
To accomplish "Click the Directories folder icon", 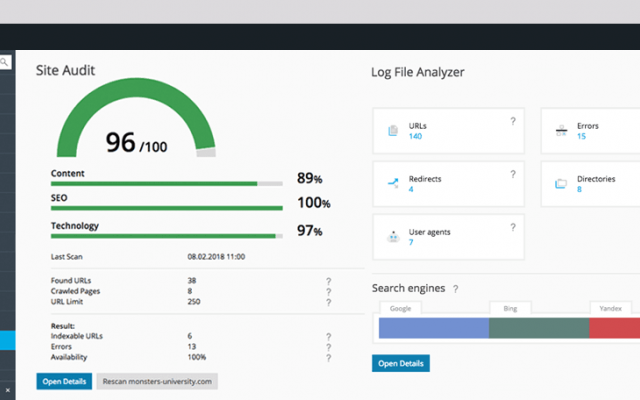I will pos(561,184).
